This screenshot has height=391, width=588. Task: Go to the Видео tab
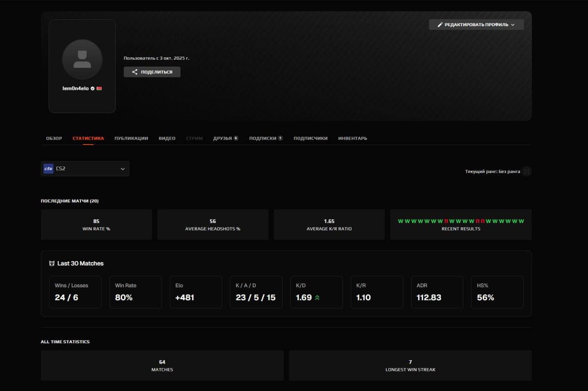[x=167, y=138]
